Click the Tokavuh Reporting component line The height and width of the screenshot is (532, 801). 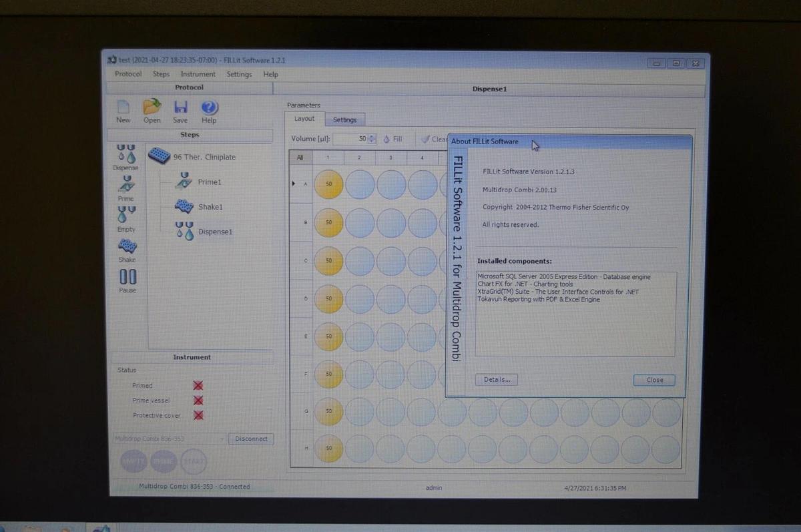point(539,299)
